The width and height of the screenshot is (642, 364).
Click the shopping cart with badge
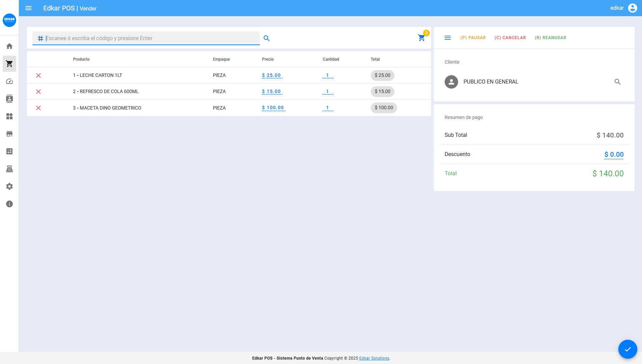click(x=421, y=38)
